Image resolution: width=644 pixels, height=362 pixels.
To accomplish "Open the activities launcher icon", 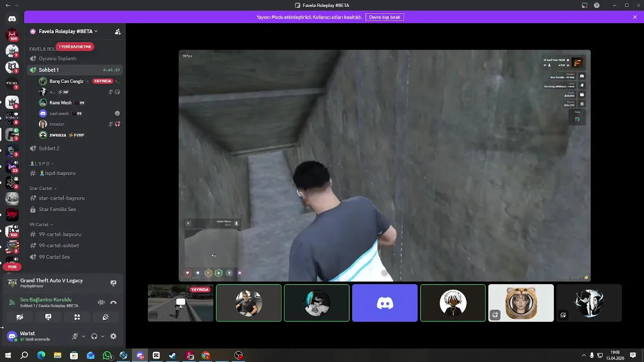I will pos(77,317).
